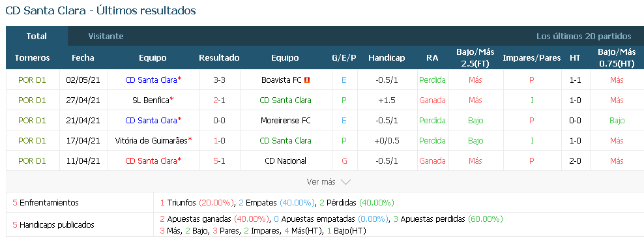Click the Torneros column header
Image resolution: width=644 pixels, height=244 pixels.
pos(32,58)
